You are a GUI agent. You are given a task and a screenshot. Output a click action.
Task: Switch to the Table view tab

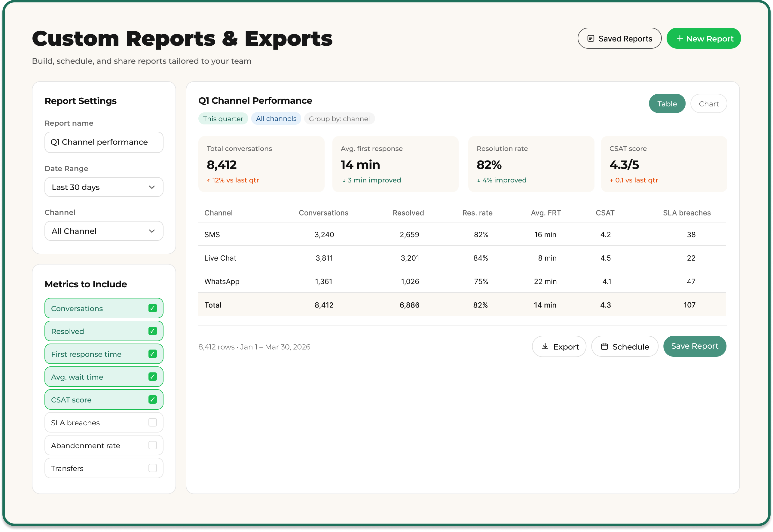[x=667, y=104]
